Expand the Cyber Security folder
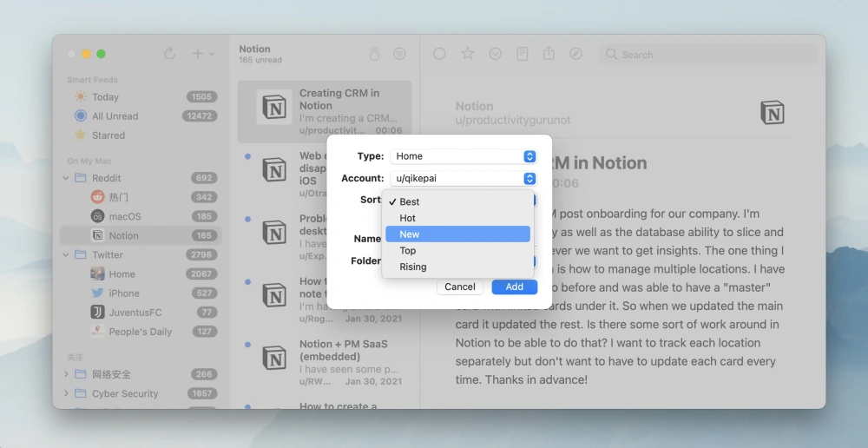Viewport: 868px width, 448px height. pyautogui.click(x=66, y=393)
